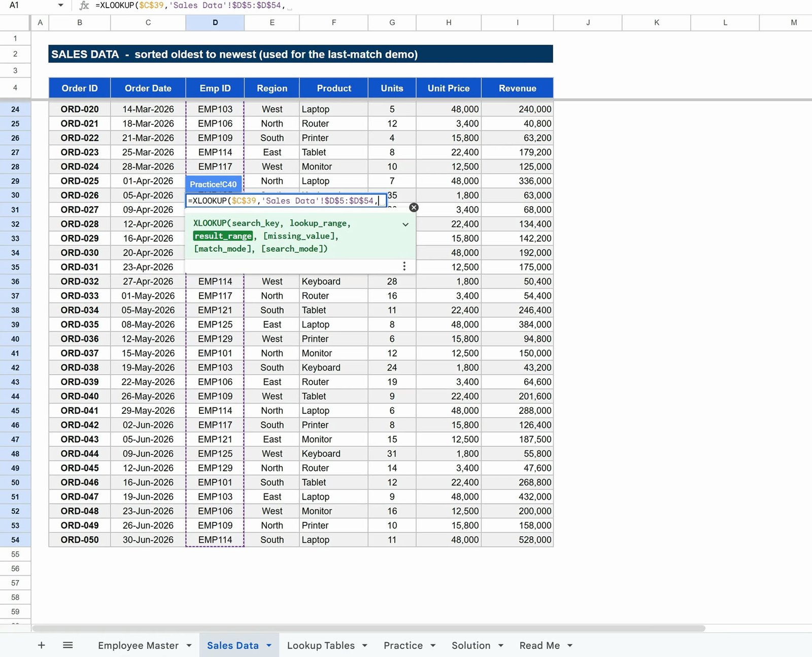Switch to the Practice sheet tab
This screenshot has height=657, width=812.
[403, 645]
